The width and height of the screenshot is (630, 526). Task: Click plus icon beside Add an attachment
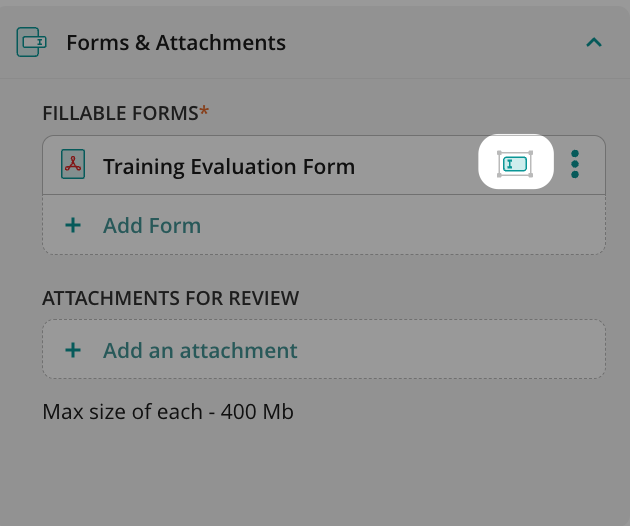pos(73,350)
